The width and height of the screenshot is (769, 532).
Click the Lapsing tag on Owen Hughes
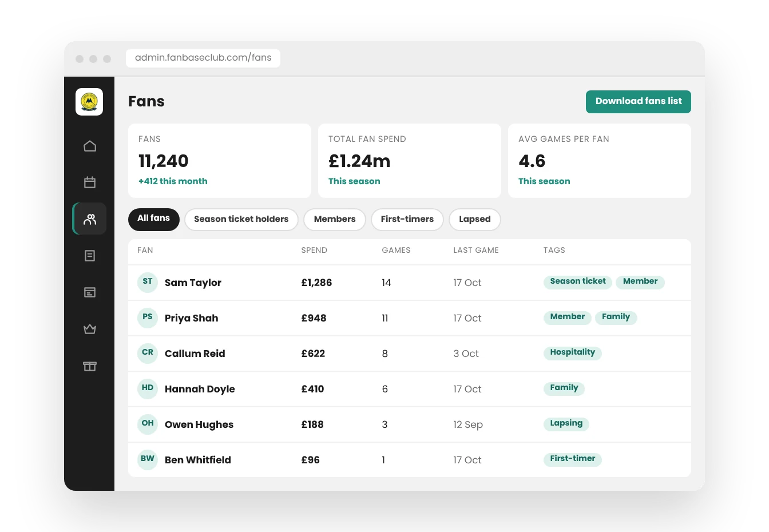566,423
